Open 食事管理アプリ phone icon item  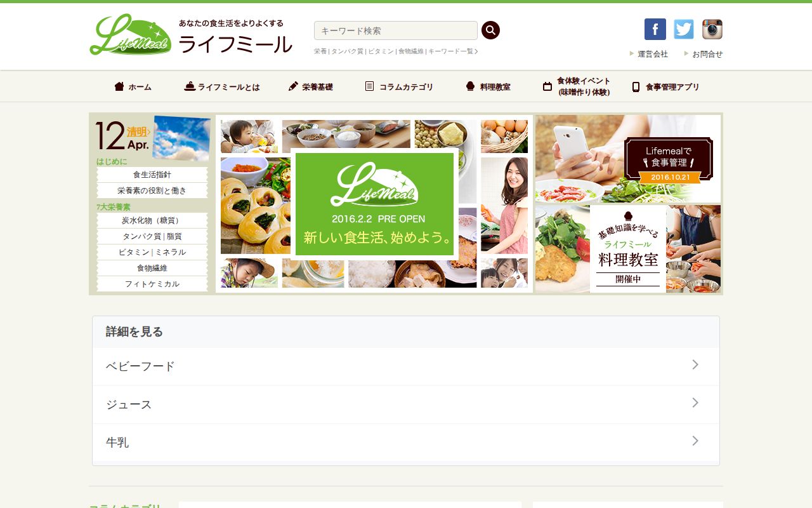665,87
